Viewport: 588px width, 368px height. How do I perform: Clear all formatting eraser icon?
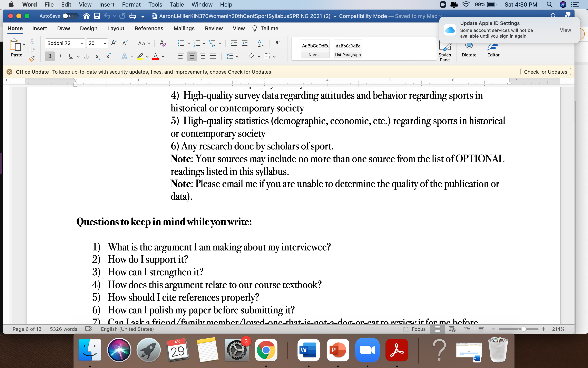pyautogui.click(x=163, y=43)
